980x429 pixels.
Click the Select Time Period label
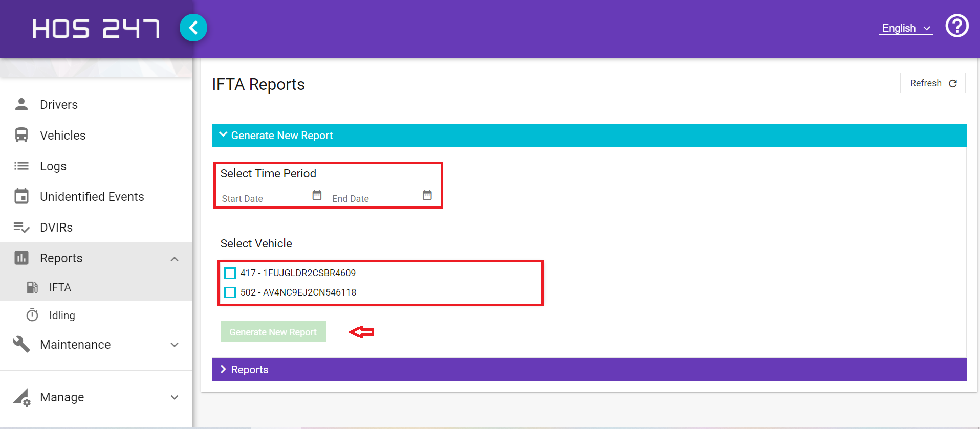click(268, 174)
